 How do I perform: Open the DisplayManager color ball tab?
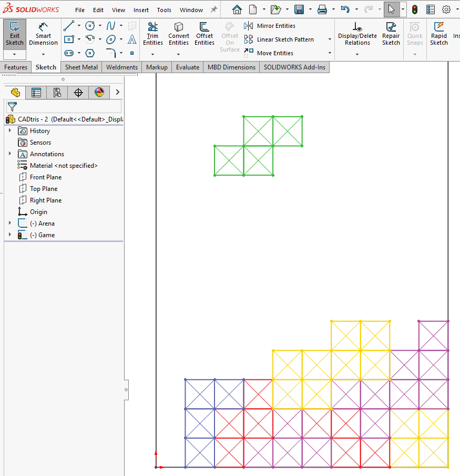99,93
